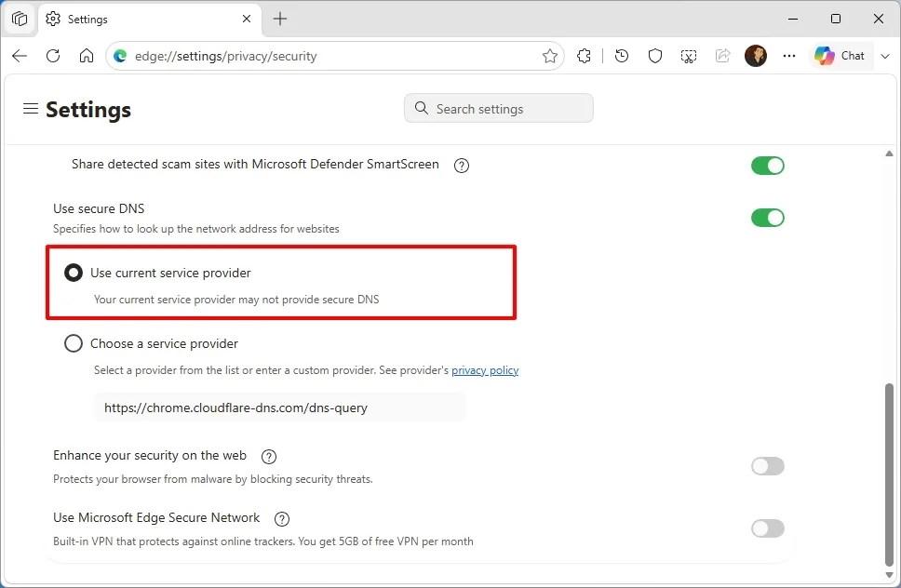Screen dimensions: 901x588
Task: Click 'Protects your browser from malware' text
Action: [212, 479]
